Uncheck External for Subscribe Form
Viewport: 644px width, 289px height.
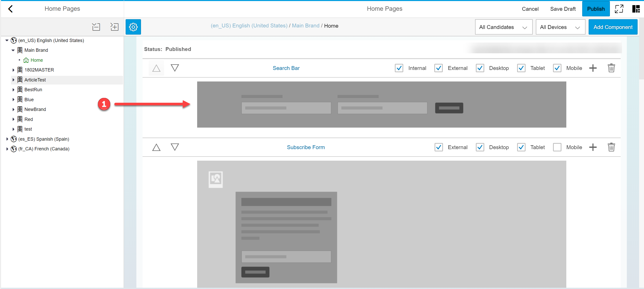tap(439, 147)
